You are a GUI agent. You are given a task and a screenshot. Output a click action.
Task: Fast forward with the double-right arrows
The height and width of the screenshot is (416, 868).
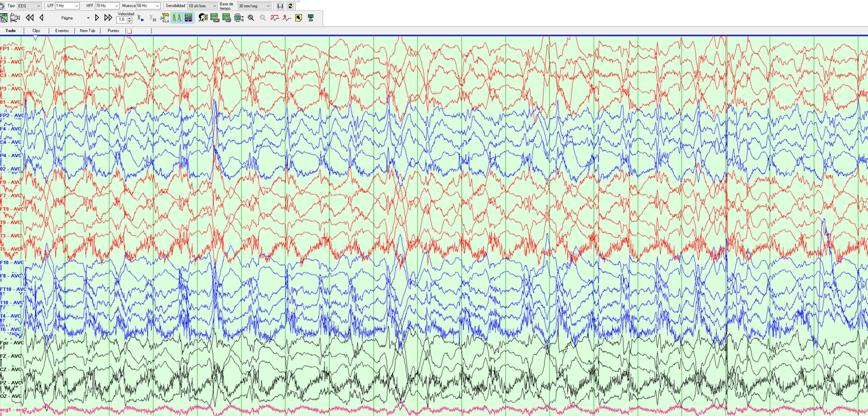[x=108, y=18]
